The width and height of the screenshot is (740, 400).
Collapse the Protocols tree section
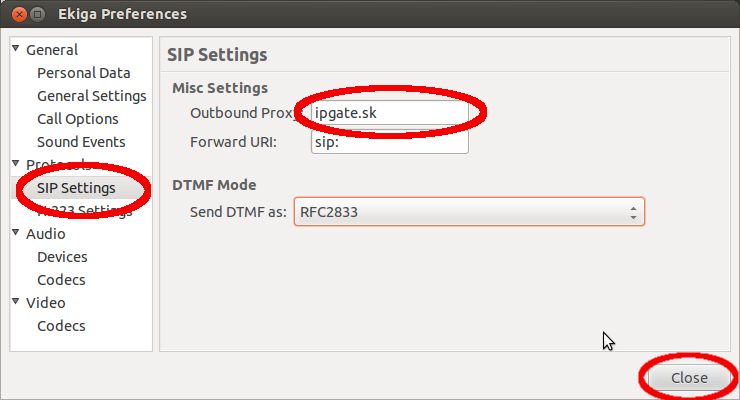pos(16,164)
